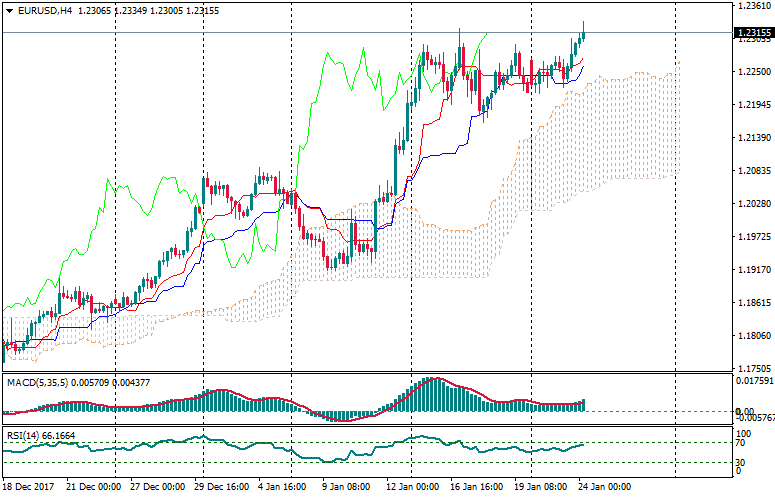Screen dimensions: 775x498
Task: Select the 21 Dec 00:00 date label
Action: point(95,487)
